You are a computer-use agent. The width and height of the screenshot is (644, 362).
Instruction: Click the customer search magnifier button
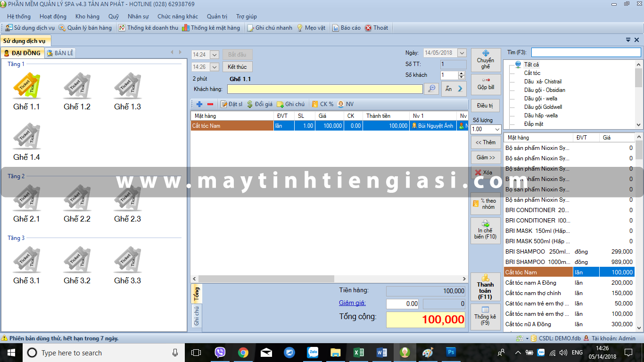431,89
